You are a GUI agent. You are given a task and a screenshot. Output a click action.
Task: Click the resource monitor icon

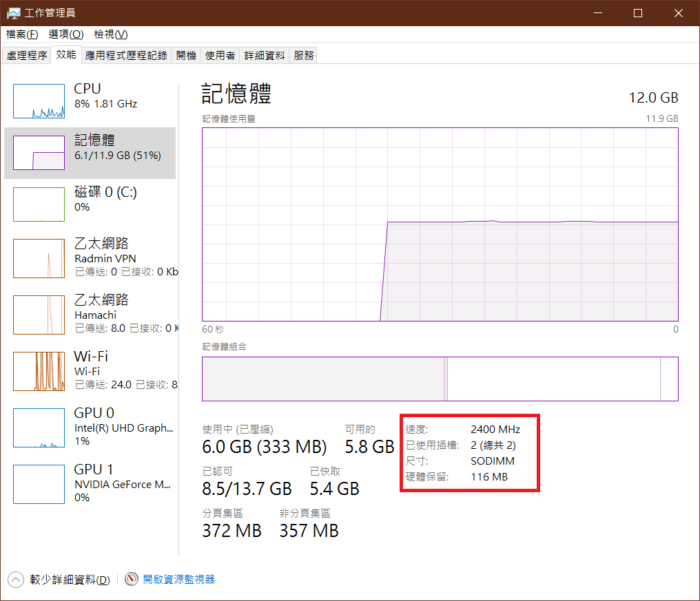click(x=131, y=579)
